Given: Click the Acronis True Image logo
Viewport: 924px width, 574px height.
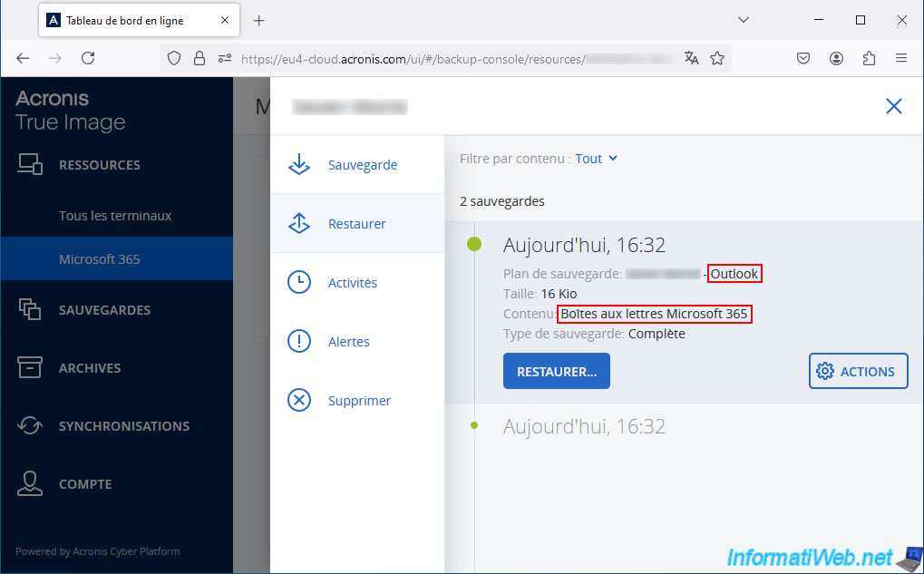Looking at the screenshot, I should click(x=70, y=111).
